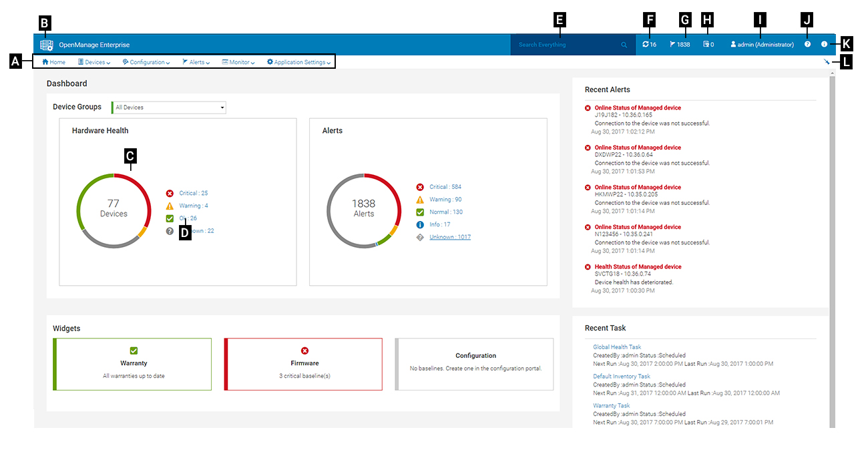Open help using the question mark icon
The image size is (868, 450).
(807, 44)
